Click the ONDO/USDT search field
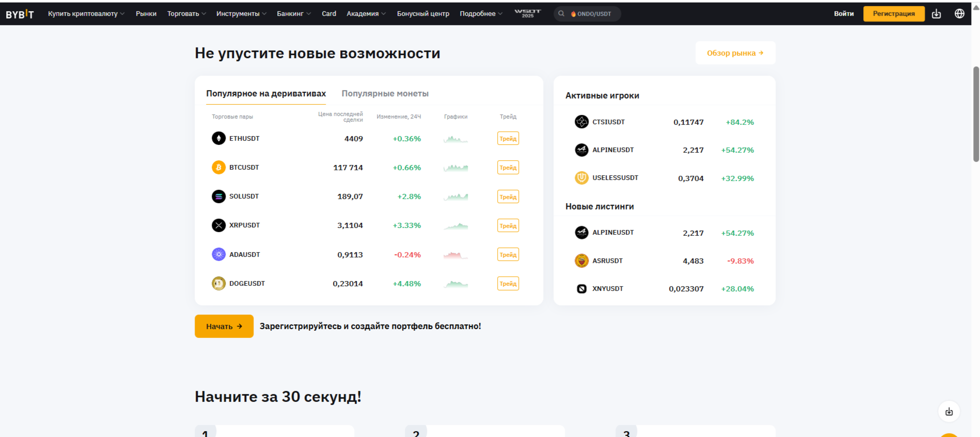The height and width of the screenshot is (437, 980). pos(587,14)
